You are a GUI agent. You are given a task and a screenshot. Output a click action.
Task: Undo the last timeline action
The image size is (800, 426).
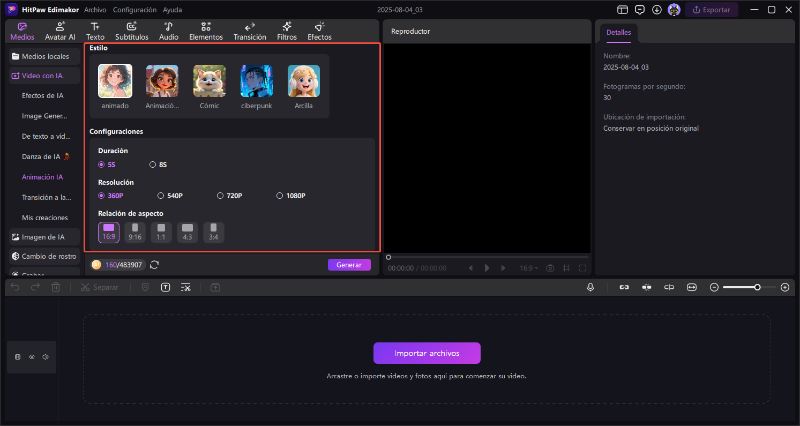[15, 287]
